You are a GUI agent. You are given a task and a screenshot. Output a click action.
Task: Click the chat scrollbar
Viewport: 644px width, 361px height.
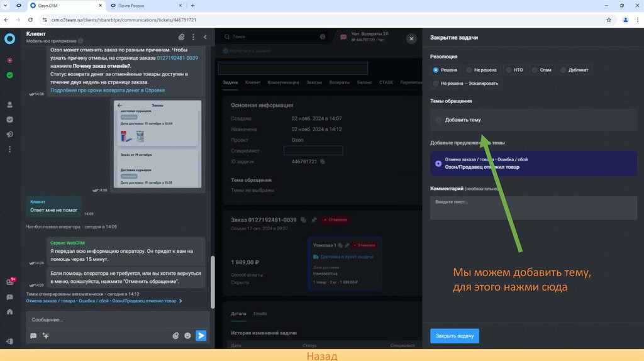pyautogui.click(x=213, y=282)
